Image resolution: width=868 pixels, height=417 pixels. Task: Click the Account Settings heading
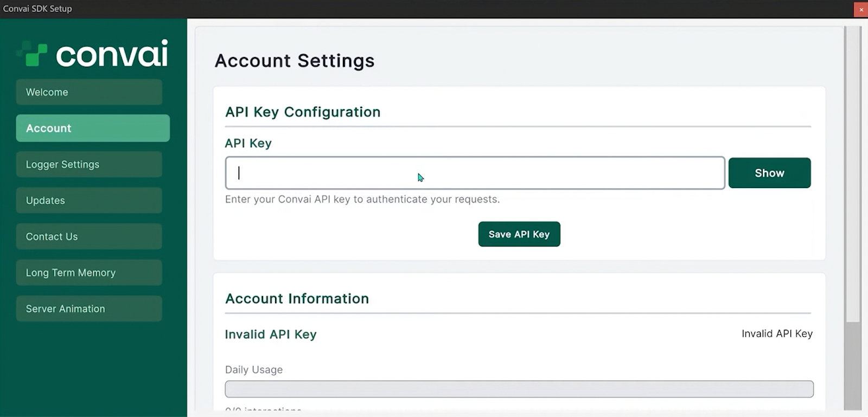(295, 61)
